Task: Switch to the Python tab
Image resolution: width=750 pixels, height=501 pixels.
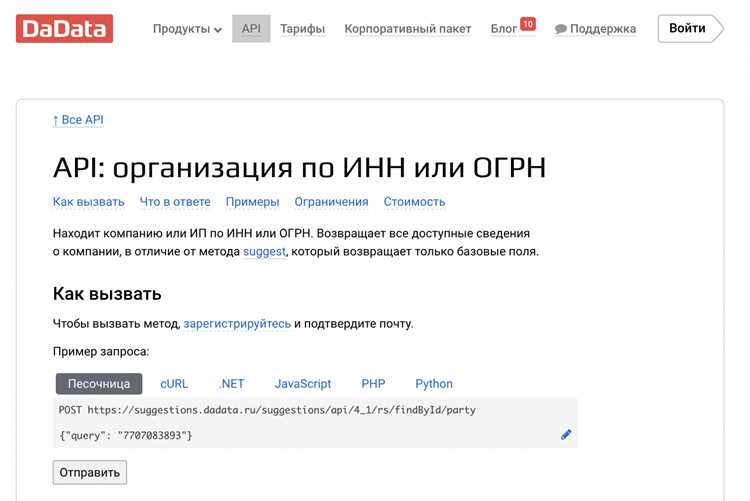Action: (434, 384)
